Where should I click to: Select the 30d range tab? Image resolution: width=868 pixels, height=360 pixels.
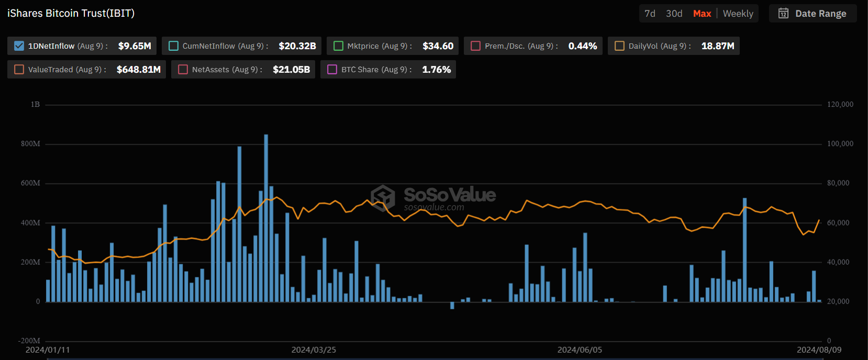coord(674,14)
